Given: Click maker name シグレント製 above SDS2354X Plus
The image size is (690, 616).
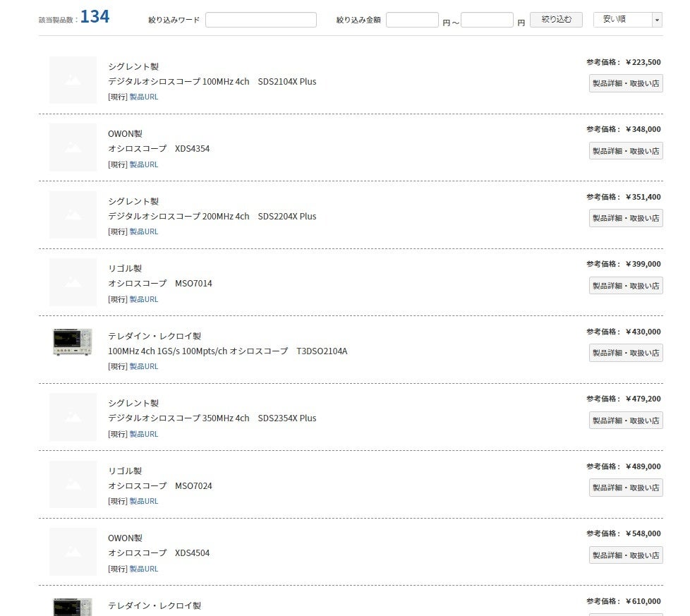Looking at the screenshot, I should pos(133,403).
